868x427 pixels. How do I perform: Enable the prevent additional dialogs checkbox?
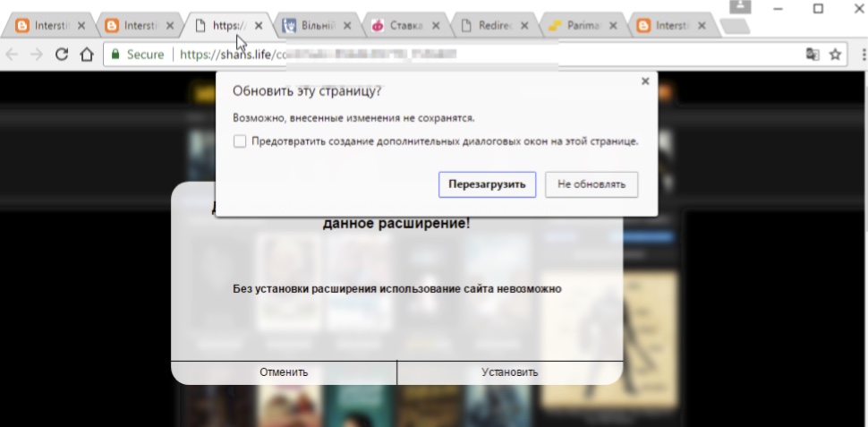[239, 141]
